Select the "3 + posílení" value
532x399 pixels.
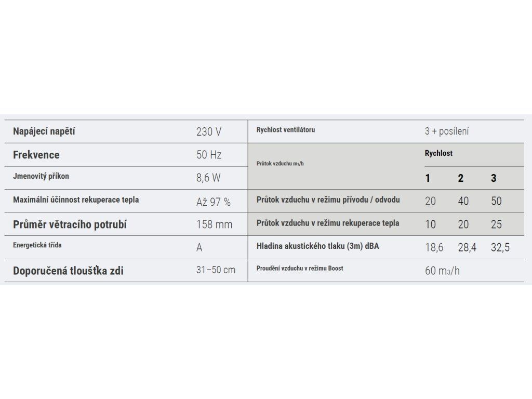[x=446, y=131]
